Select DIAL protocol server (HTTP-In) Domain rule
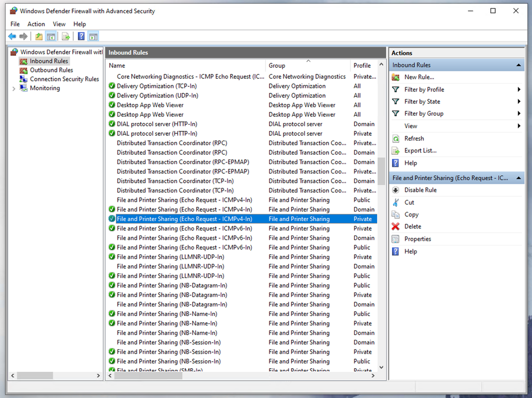The image size is (532, 398). (x=242, y=124)
